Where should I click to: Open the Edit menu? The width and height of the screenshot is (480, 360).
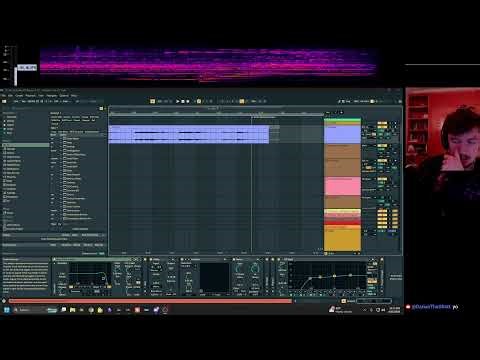pyautogui.click(x=10, y=96)
